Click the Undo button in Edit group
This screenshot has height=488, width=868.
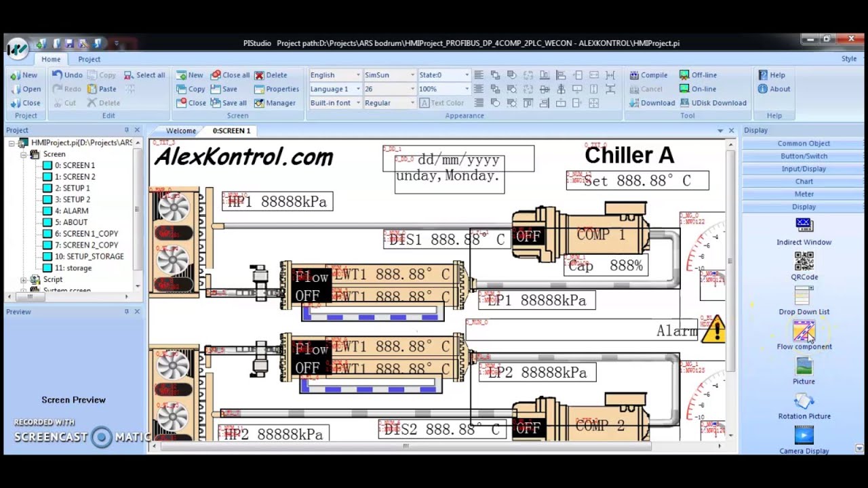pos(68,75)
